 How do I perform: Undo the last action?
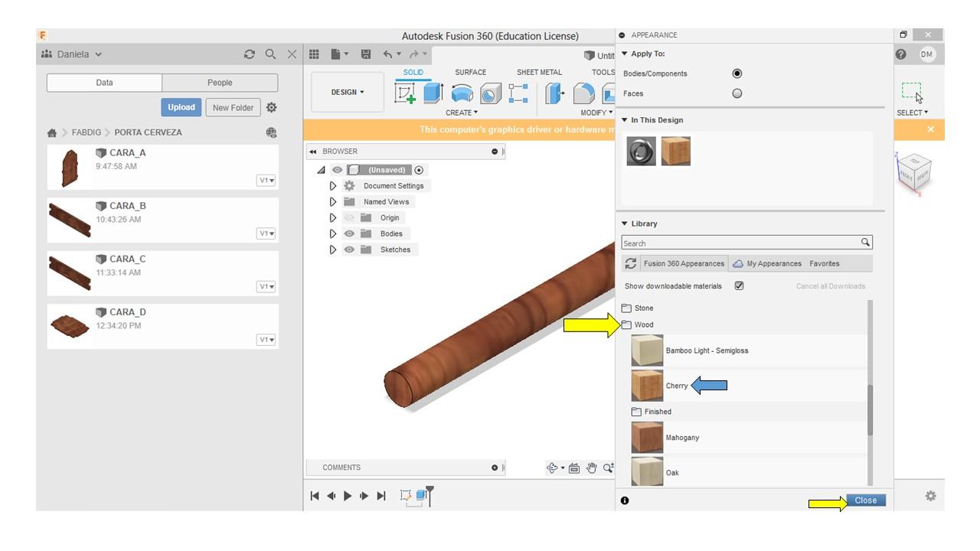[x=389, y=54]
